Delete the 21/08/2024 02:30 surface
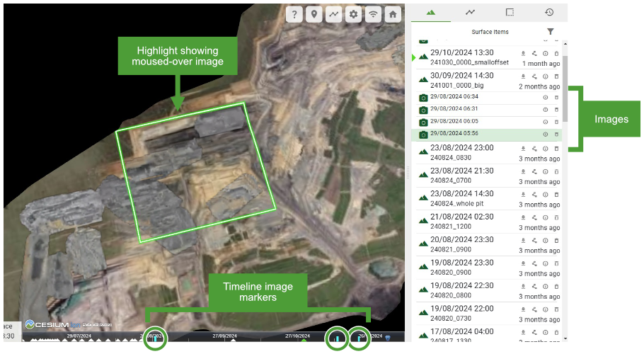 pos(556,217)
